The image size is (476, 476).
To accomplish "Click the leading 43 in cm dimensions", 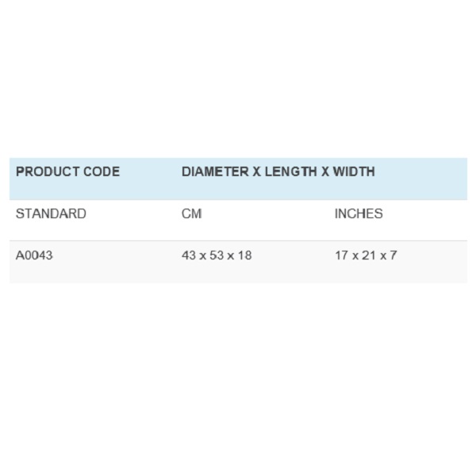I will coord(189,255).
